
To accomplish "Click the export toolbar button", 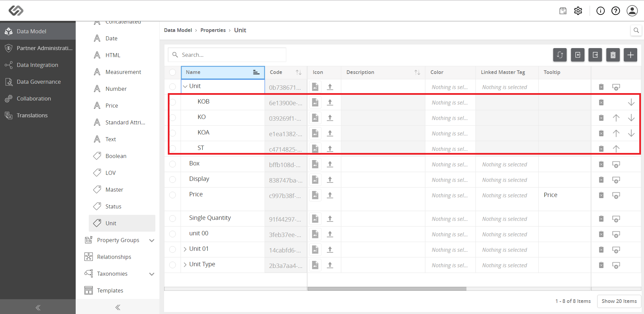I will tap(595, 55).
